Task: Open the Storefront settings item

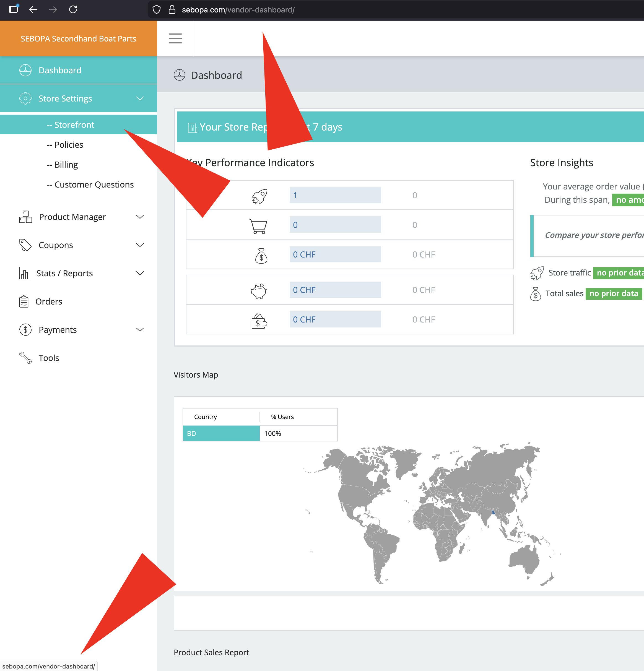Action: point(74,125)
